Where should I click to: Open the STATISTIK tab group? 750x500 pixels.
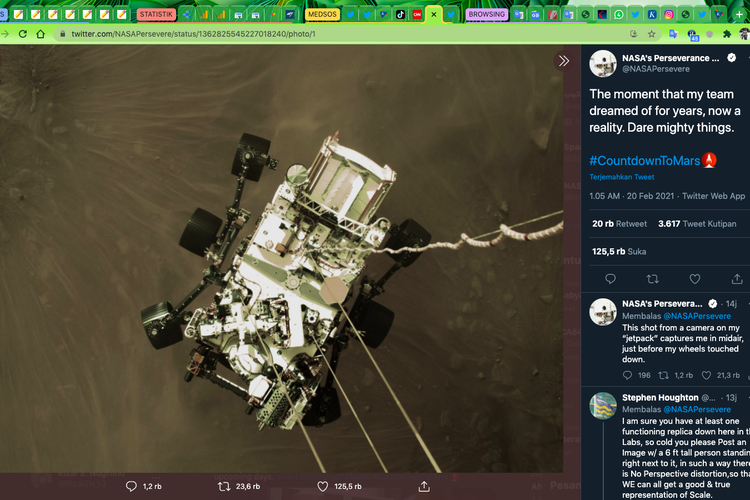[157, 15]
